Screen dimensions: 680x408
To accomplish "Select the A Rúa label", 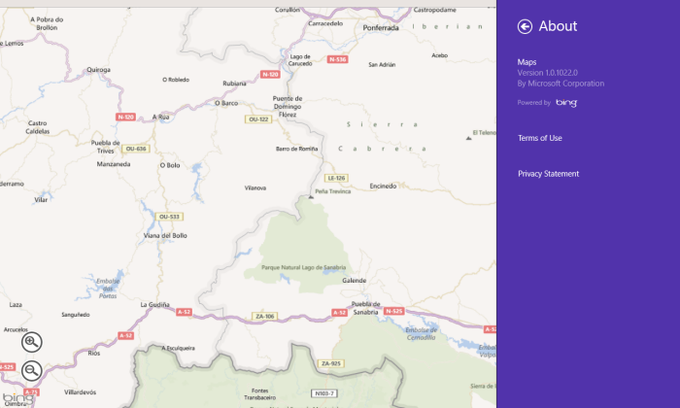I will [x=160, y=117].
